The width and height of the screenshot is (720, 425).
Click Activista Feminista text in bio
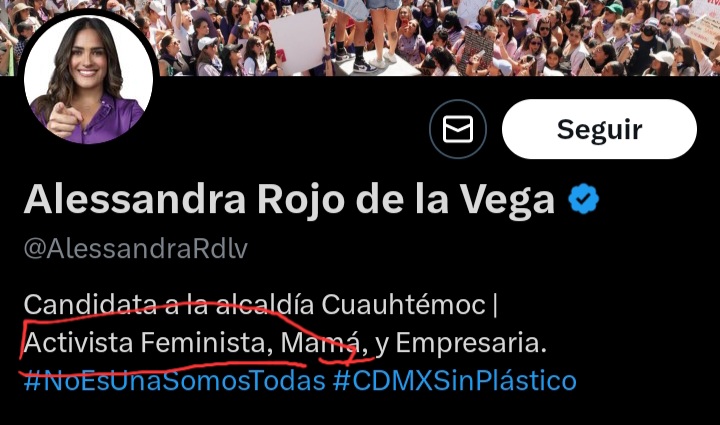click(x=145, y=343)
